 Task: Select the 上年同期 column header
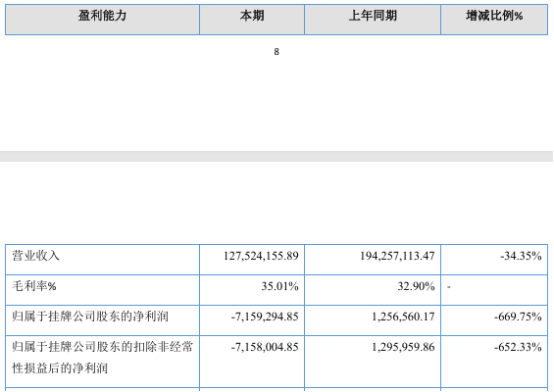[x=372, y=19]
